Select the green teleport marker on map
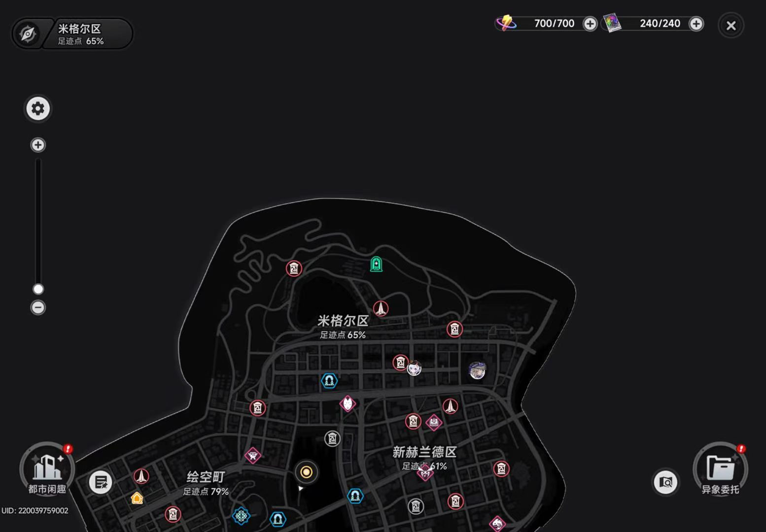766x532 pixels. click(376, 265)
